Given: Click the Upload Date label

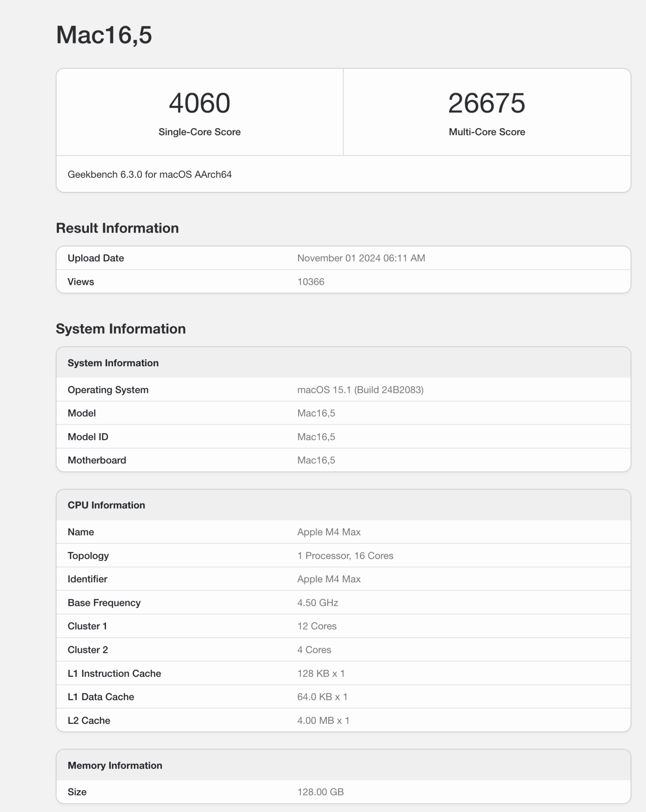Looking at the screenshot, I should [x=96, y=258].
